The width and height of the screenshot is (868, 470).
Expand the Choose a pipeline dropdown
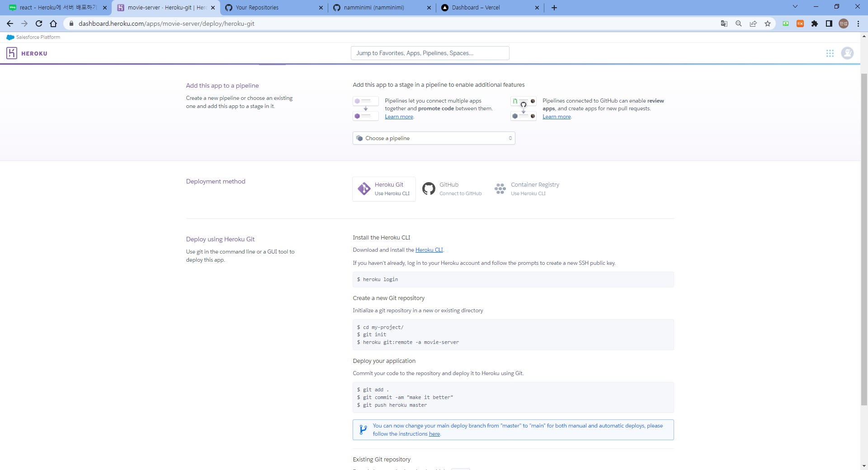tap(434, 138)
